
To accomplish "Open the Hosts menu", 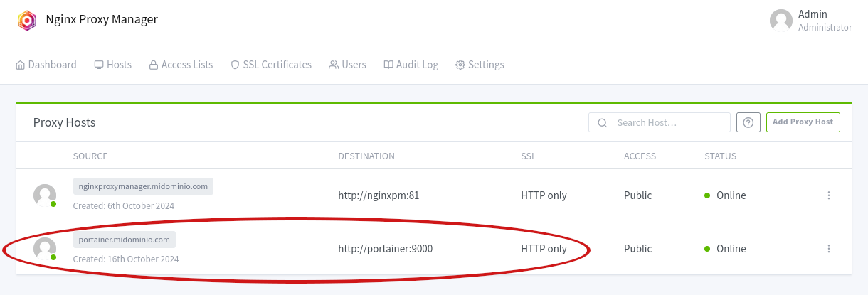I will pyautogui.click(x=113, y=65).
